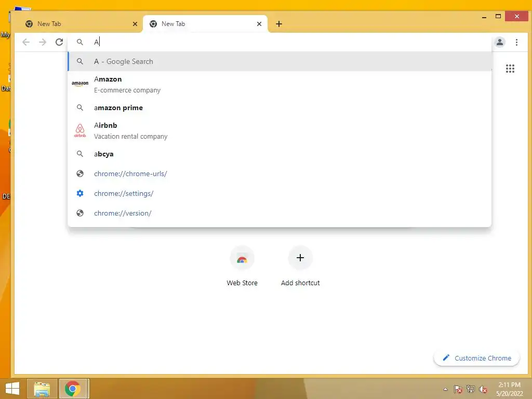The image size is (532, 399).
Task: Click the settings gear suggestion icon
Action: [80, 193]
